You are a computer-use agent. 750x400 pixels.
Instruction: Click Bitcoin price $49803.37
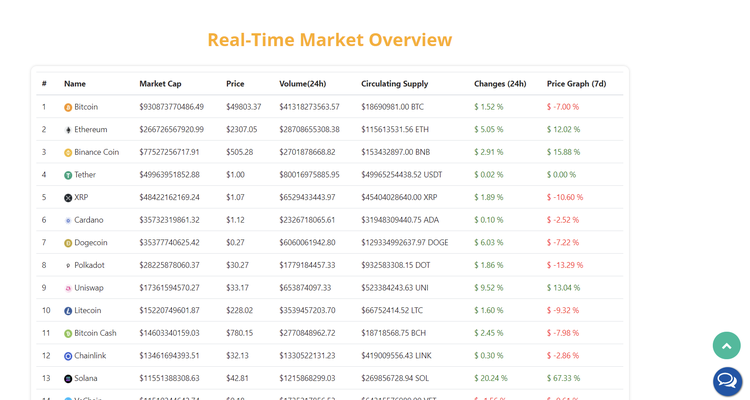[x=244, y=107]
